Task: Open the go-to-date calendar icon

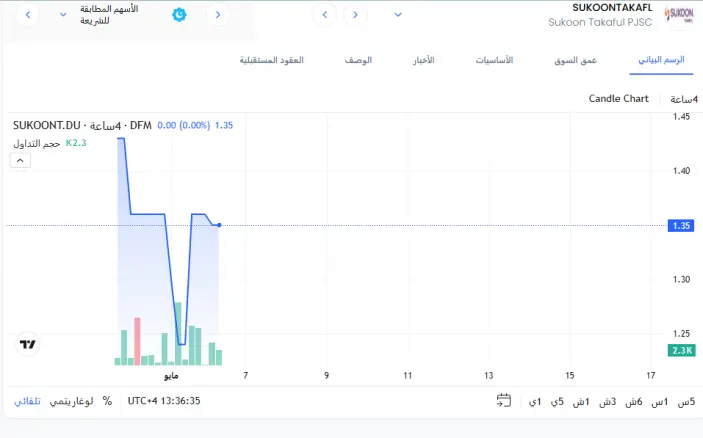Action: pyautogui.click(x=503, y=400)
